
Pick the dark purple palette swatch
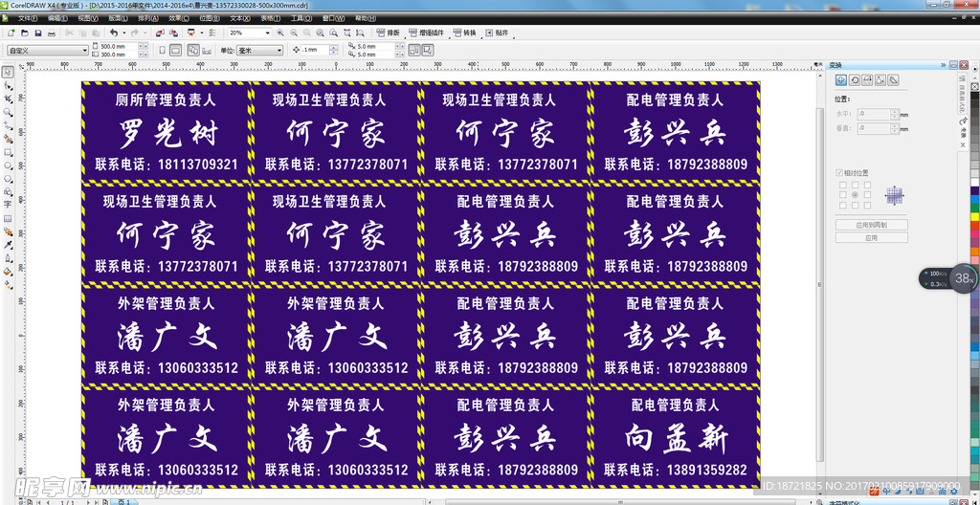[974, 190]
